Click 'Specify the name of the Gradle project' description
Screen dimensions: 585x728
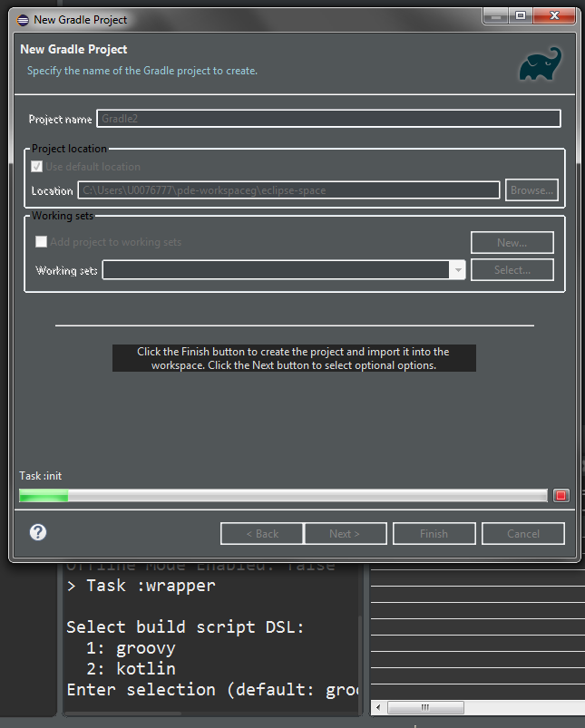(142, 71)
